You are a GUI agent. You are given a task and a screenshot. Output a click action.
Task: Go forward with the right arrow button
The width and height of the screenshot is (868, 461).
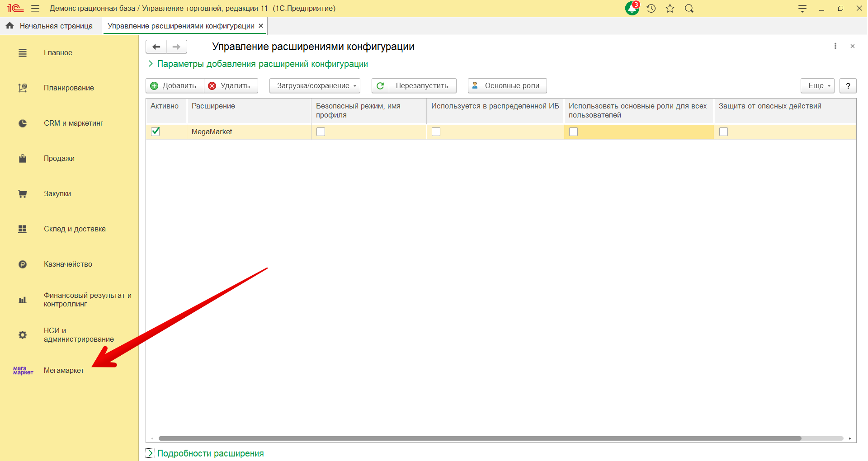tap(176, 47)
